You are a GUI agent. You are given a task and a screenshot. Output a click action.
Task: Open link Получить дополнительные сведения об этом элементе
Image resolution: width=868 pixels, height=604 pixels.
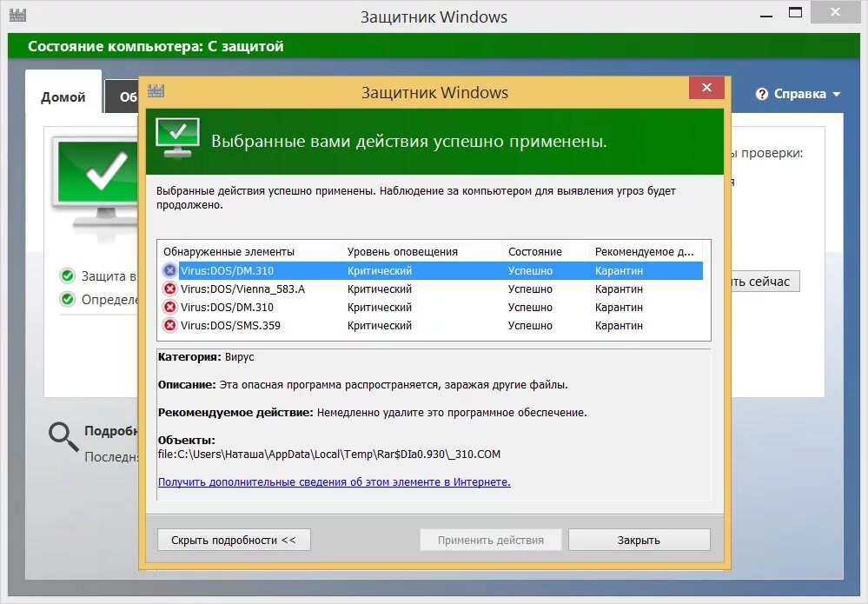(334, 481)
